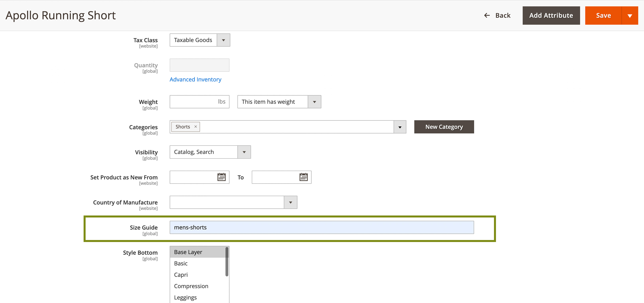The height and width of the screenshot is (303, 644).
Task: Select Compression in Style Bottom list
Action: [191, 286]
